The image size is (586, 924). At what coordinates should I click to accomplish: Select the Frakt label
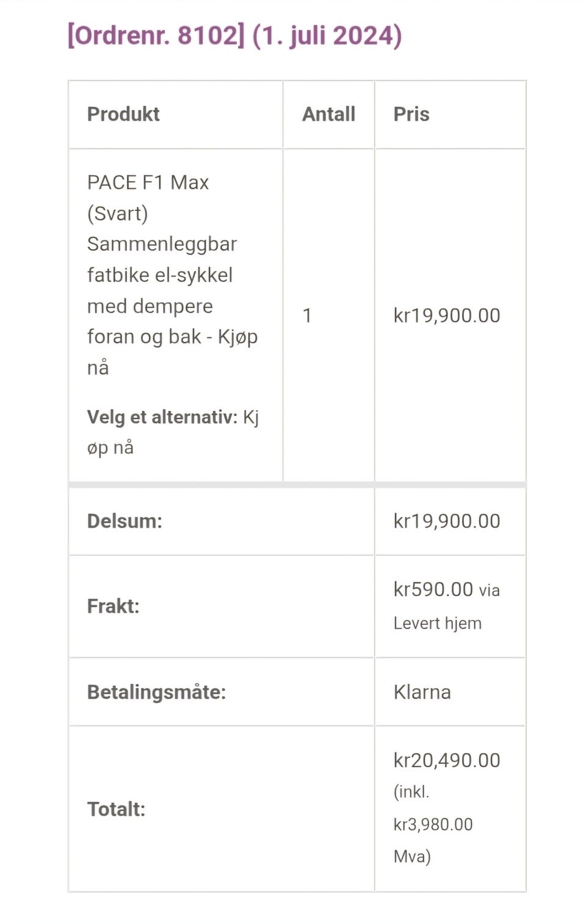[114, 606]
